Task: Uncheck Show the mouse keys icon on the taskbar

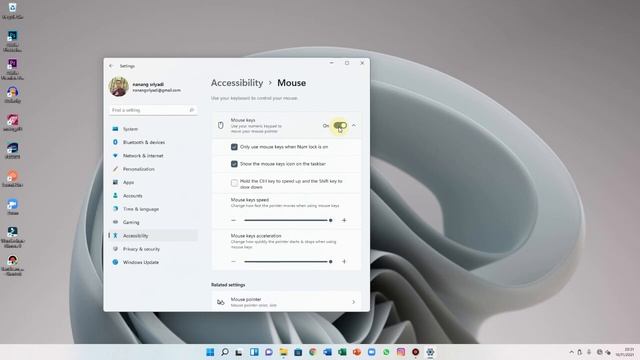Action: point(234,164)
